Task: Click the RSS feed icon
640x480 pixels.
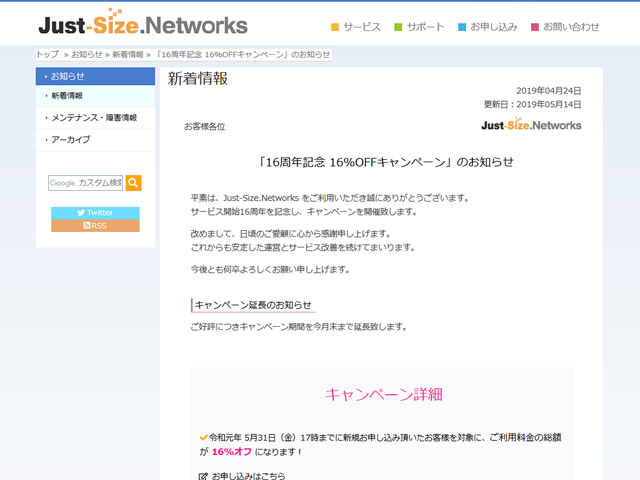Action: (x=87, y=225)
